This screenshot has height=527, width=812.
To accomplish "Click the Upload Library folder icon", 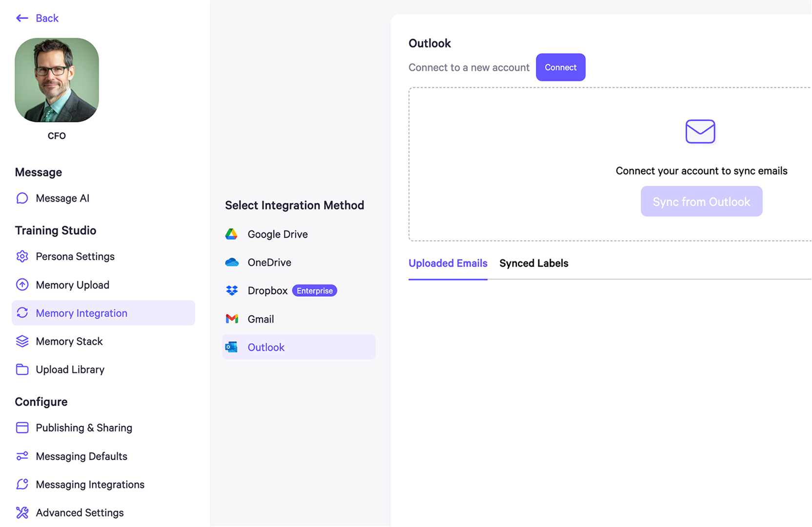I will [22, 370].
